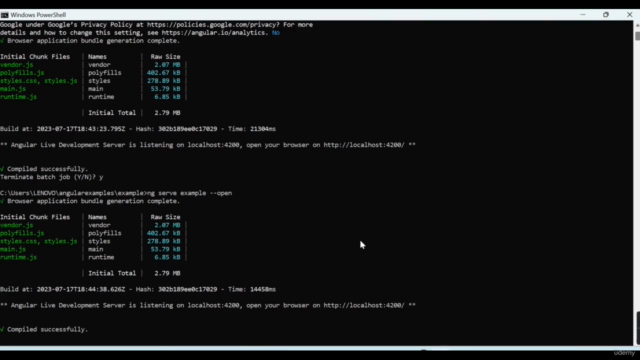Click the 'Time: 14458ms' build time
Image resolution: width=640 pixels, height=360 pixels.
point(252,289)
